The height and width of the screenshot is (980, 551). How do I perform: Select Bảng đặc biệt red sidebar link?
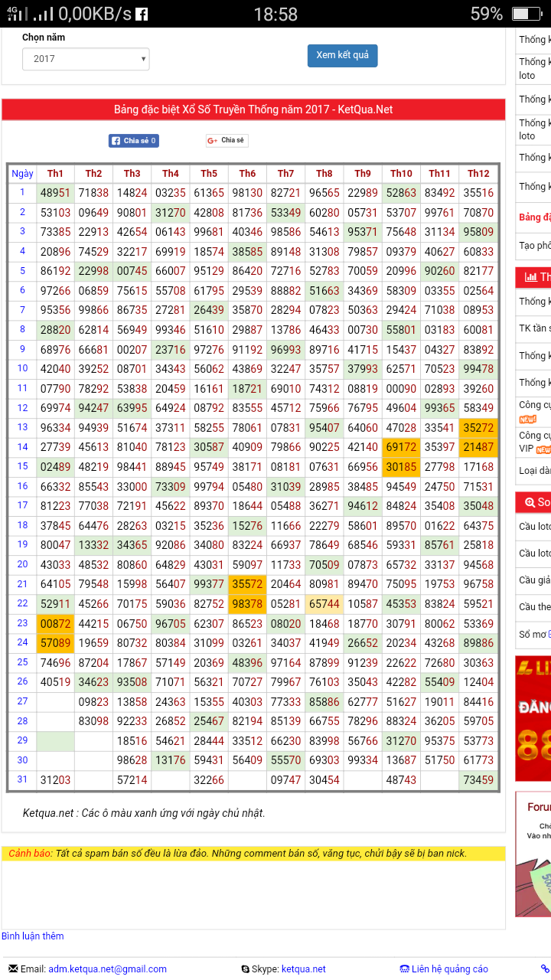pyautogui.click(x=534, y=217)
